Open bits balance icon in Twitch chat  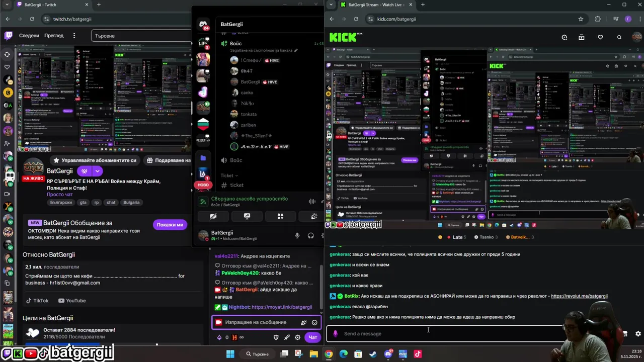pos(219,337)
